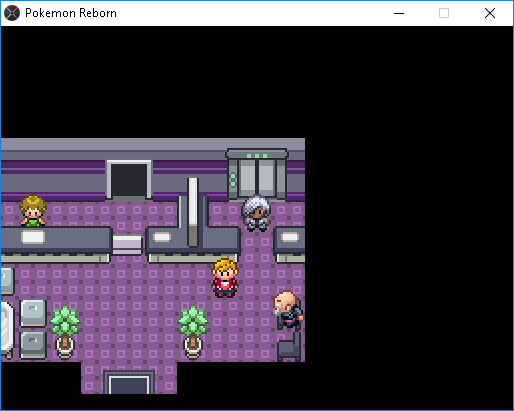Select the left potted plant
The height and width of the screenshot is (411, 514).
coord(65,333)
